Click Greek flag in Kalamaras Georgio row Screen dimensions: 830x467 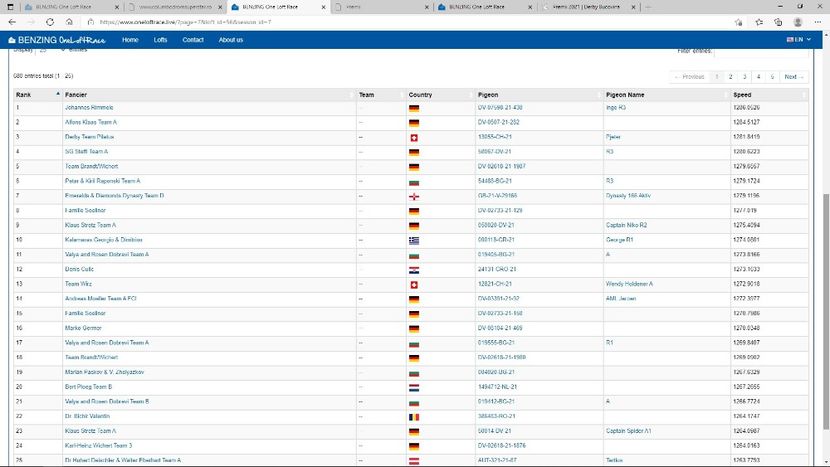pos(414,240)
